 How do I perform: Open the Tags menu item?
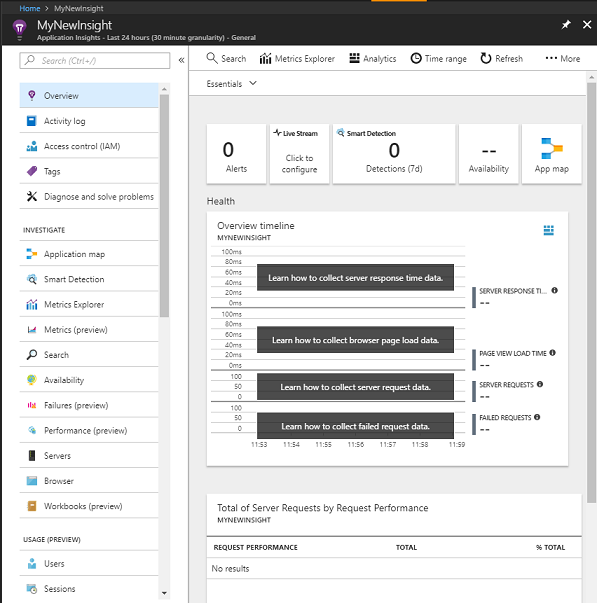click(x=89, y=171)
